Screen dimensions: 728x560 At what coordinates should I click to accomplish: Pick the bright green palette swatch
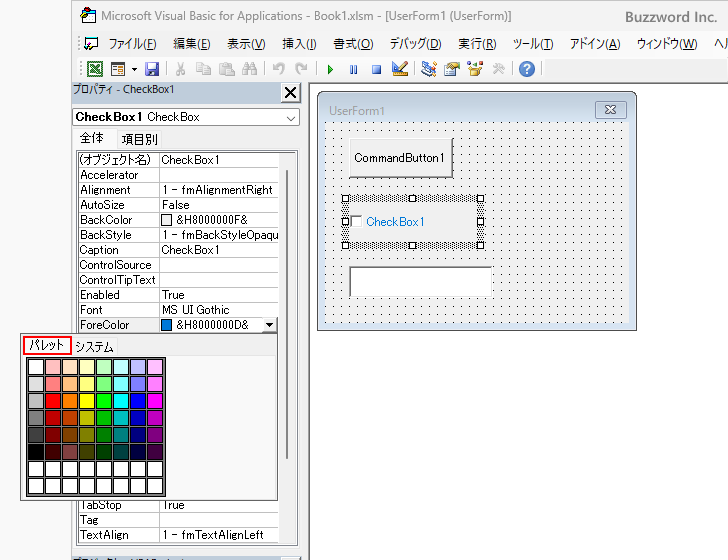104,401
